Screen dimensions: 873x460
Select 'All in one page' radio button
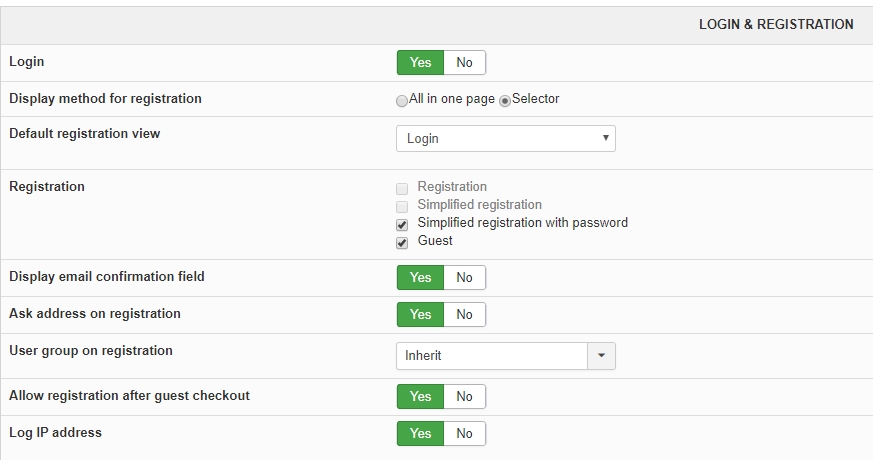click(x=402, y=100)
